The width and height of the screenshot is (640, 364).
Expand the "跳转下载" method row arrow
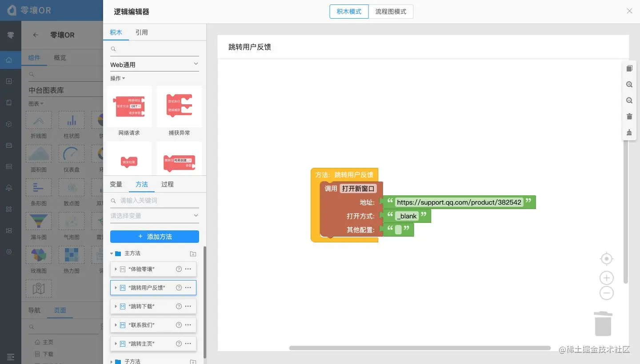pyautogui.click(x=116, y=306)
